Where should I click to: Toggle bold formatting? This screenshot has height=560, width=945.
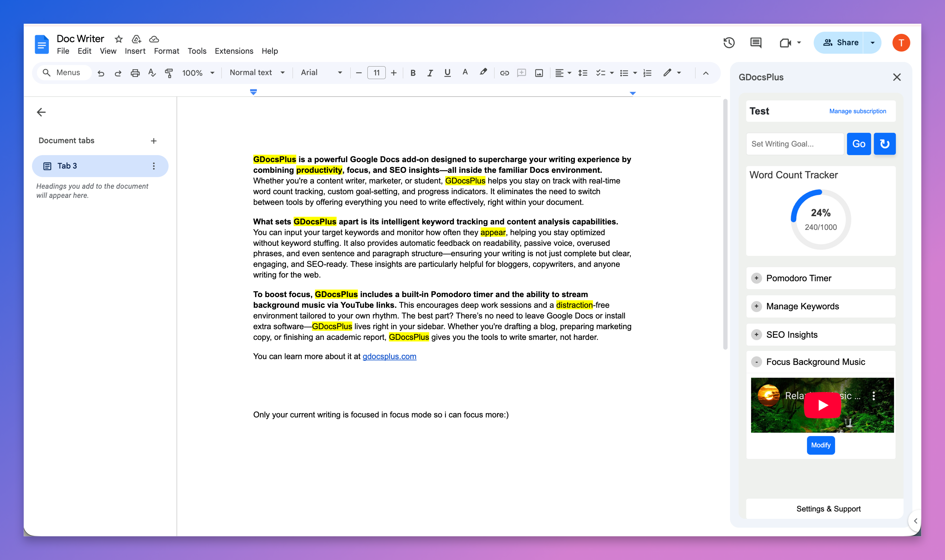tap(413, 73)
